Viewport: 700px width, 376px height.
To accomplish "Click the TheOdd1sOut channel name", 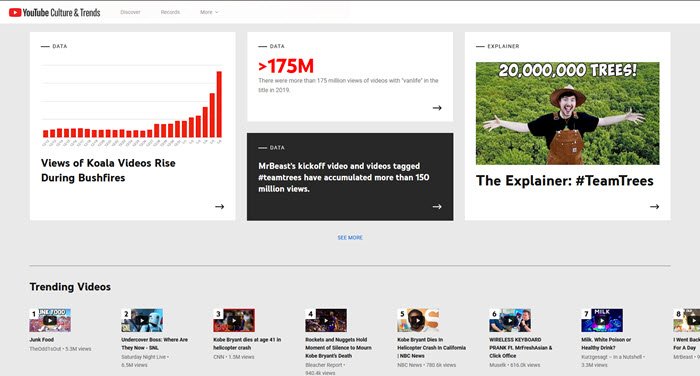I will click(x=45, y=349).
